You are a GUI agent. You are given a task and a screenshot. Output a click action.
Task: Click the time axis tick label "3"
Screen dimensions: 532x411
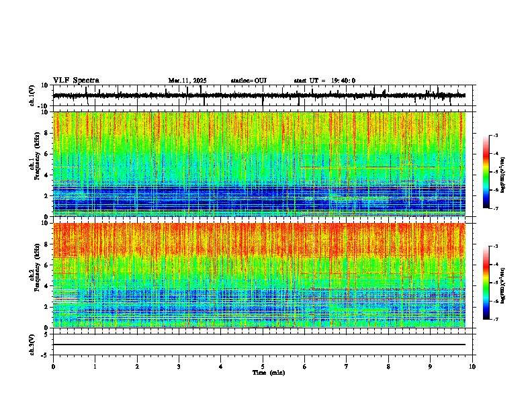tap(179, 367)
